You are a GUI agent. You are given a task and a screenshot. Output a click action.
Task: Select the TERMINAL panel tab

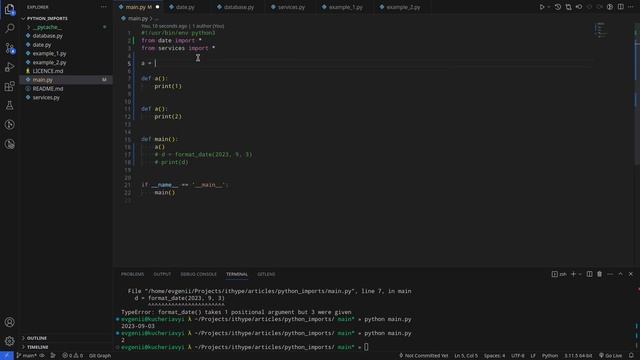coord(237,274)
